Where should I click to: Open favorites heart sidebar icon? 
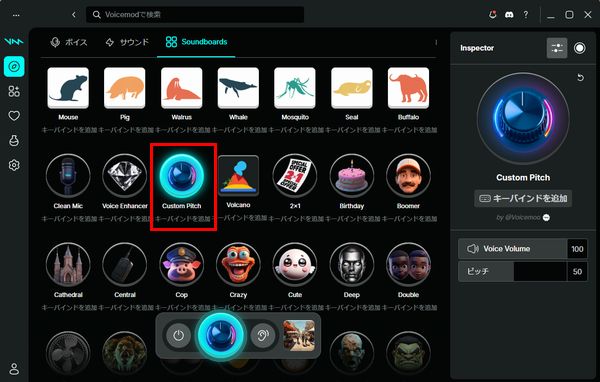coord(14,116)
